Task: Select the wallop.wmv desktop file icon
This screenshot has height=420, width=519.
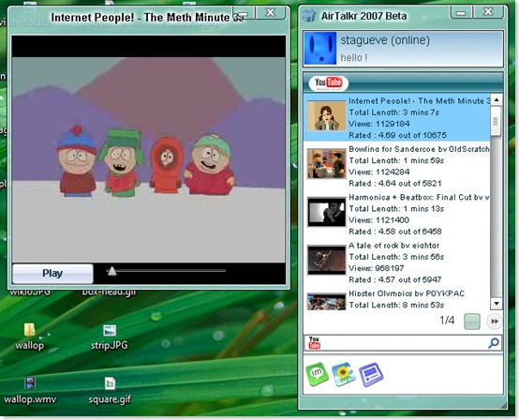Action: (30, 391)
